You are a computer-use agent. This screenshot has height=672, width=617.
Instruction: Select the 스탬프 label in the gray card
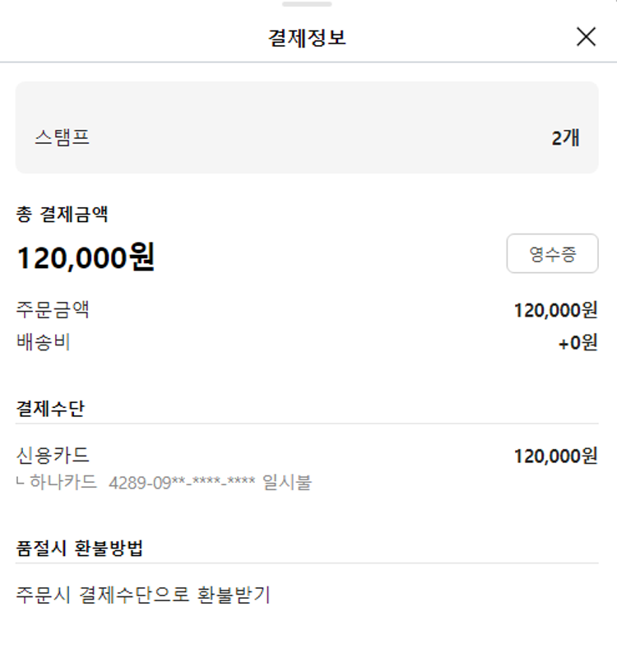(63, 138)
